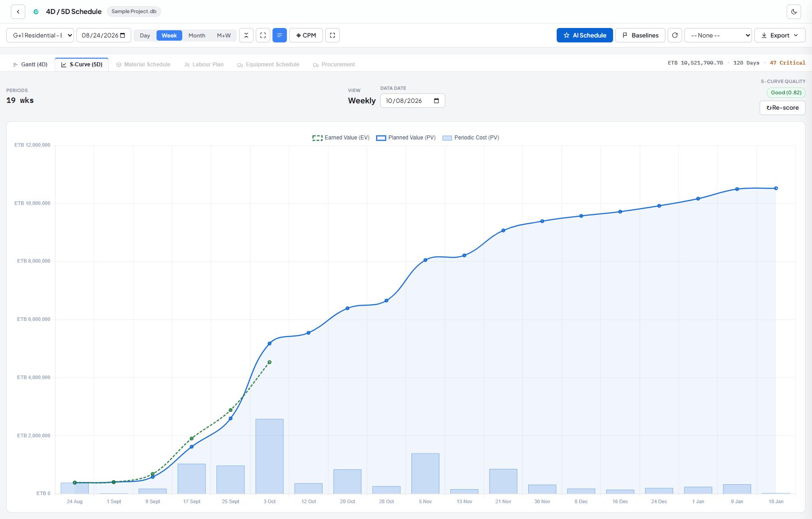Image resolution: width=812 pixels, height=519 pixels.
Task: Go to the Procurement tab
Action: 334,65
